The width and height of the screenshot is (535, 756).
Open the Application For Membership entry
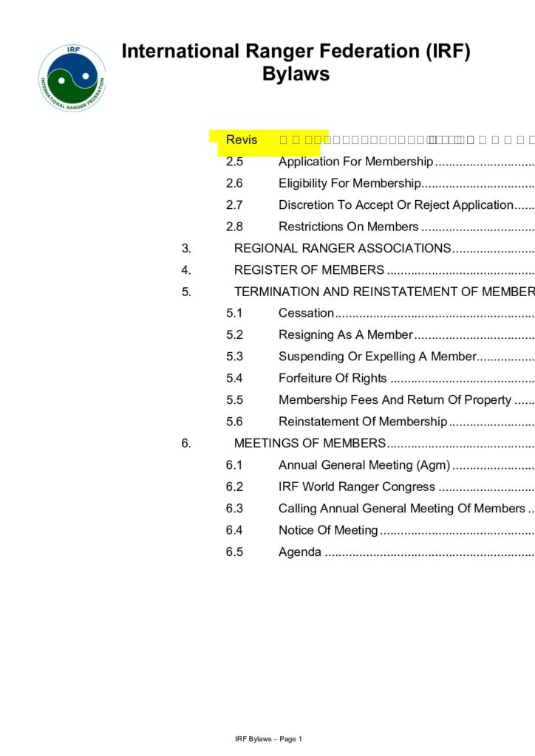coord(355,162)
